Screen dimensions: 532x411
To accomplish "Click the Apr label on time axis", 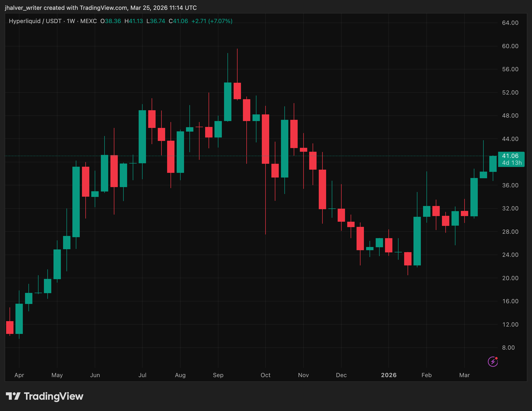I will coord(19,375).
